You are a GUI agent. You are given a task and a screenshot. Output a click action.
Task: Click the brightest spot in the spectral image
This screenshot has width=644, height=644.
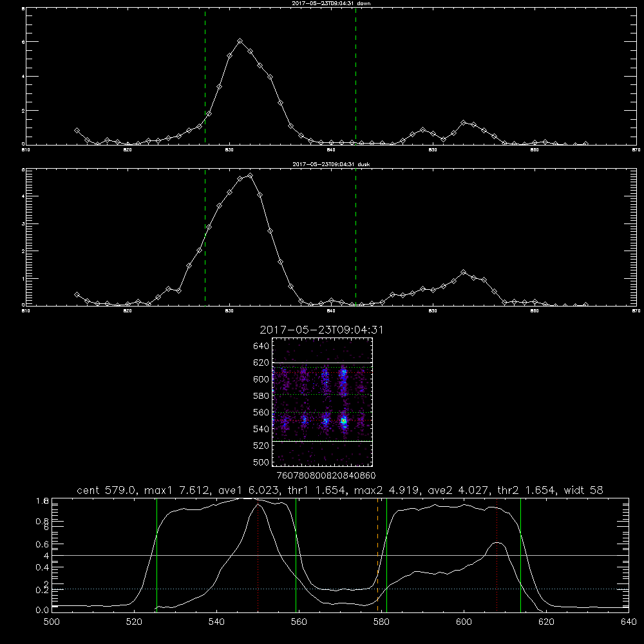tap(344, 421)
